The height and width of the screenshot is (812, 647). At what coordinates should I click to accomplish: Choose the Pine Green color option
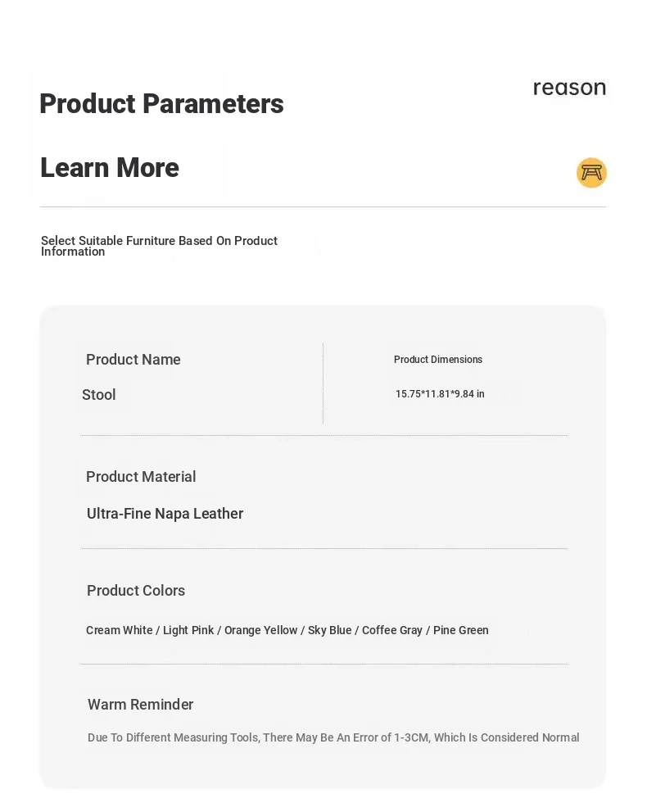[460, 630]
